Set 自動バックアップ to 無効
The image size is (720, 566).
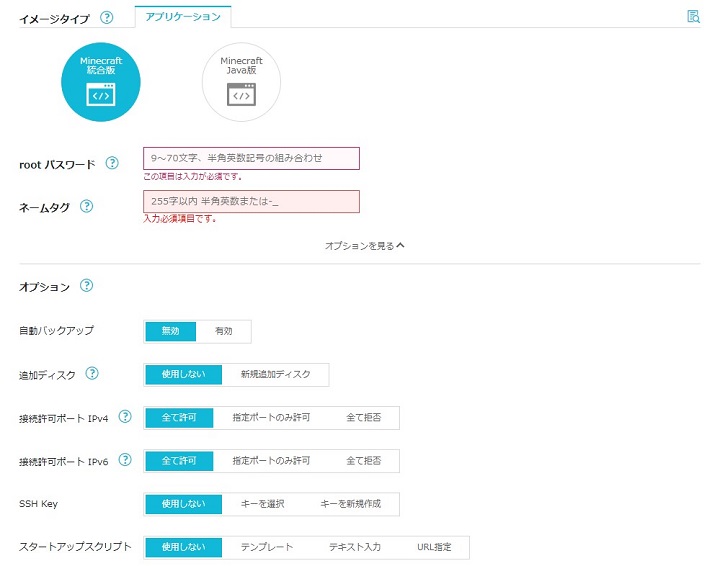(x=171, y=331)
